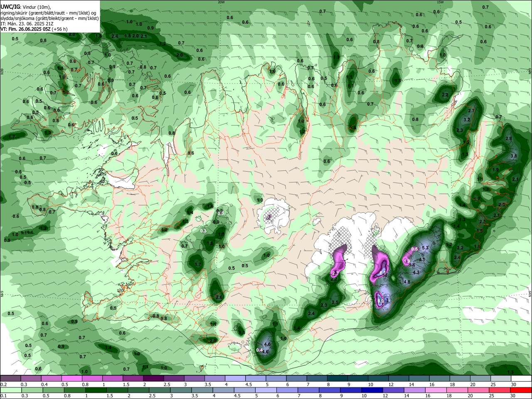Click the 'UWC/IG: Vindur (10m)' title line
Screen dimensions: 532x399
[26, 7]
